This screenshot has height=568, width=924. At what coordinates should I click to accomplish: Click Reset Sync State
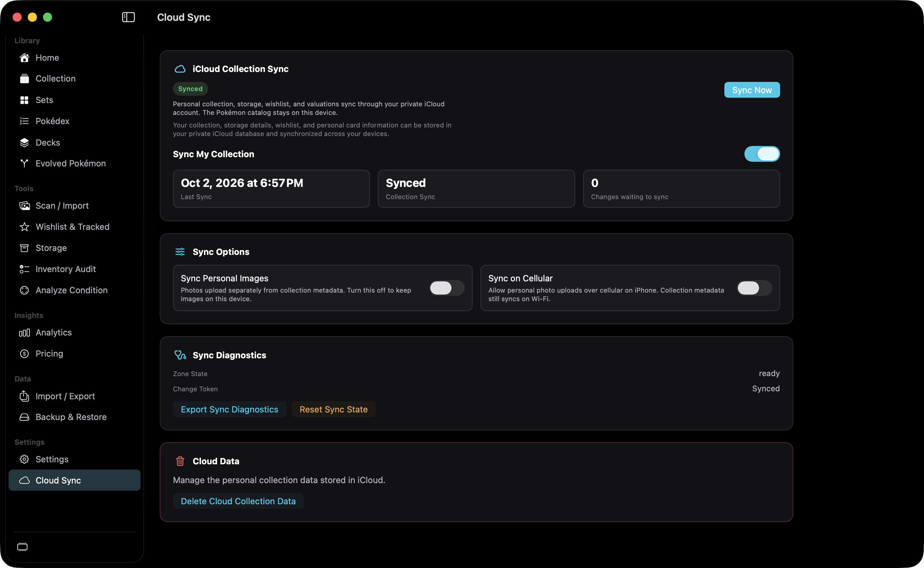tap(334, 409)
